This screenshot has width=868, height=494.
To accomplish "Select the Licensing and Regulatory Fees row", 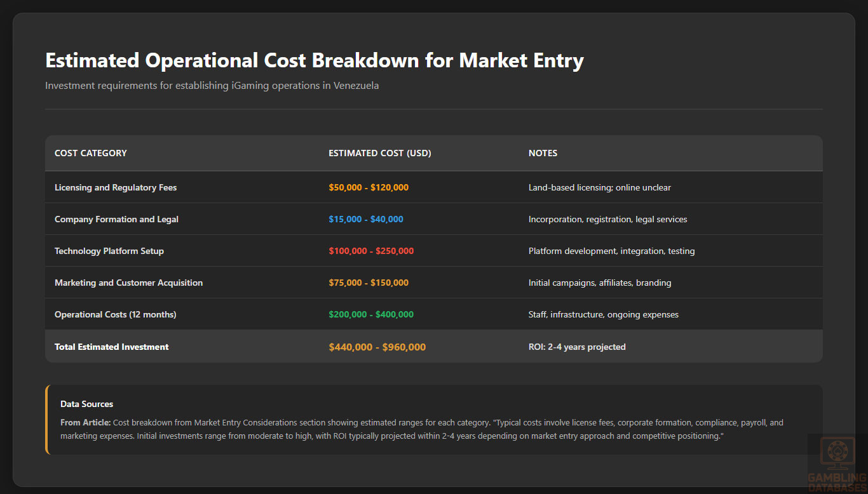I will 116,187.
